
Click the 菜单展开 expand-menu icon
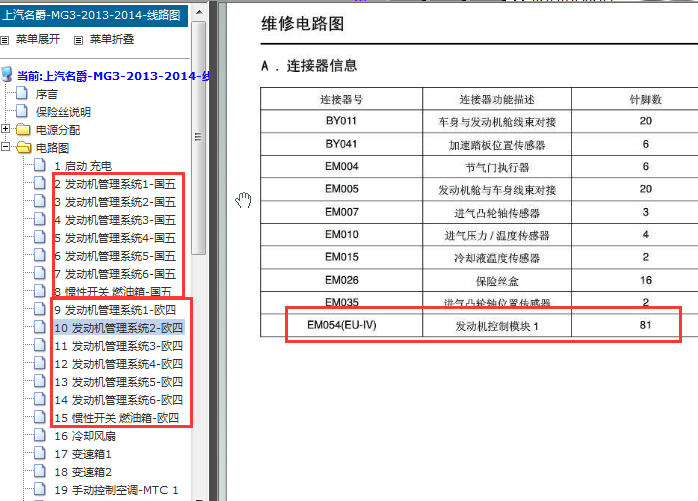click(x=5, y=41)
